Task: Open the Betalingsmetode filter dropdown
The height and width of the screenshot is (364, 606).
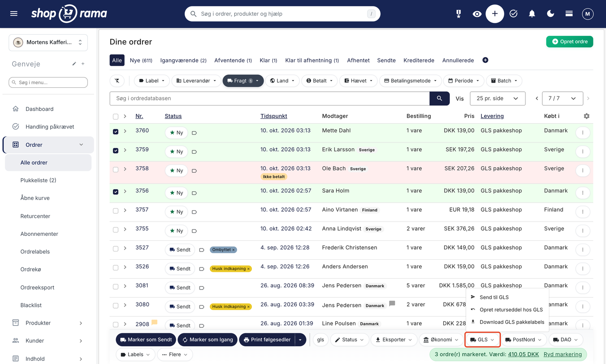Action: pos(410,81)
